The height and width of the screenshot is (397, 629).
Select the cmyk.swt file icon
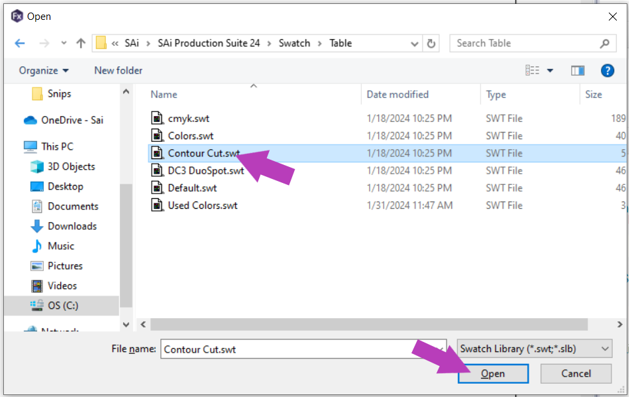(x=157, y=118)
